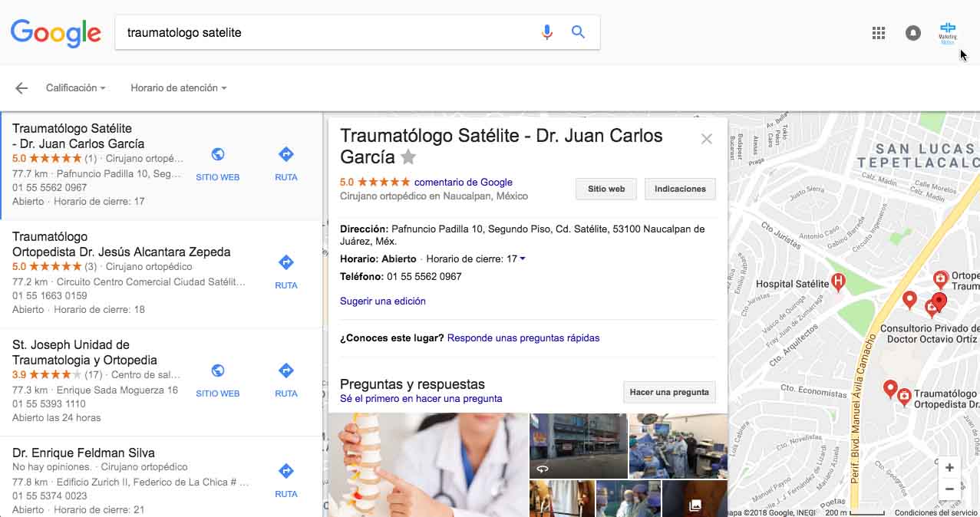Click Responde unas preguntas rápidas link
Viewport: 980px width, 517px height.
[x=523, y=338]
